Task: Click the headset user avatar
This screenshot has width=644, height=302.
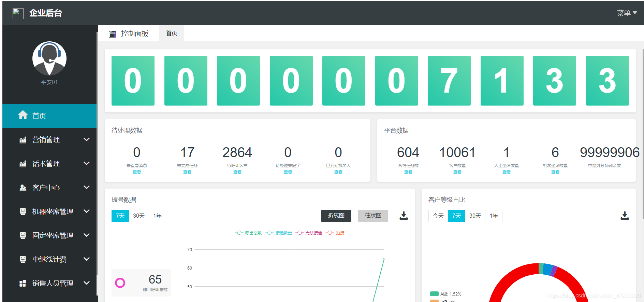Action: (x=49, y=58)
